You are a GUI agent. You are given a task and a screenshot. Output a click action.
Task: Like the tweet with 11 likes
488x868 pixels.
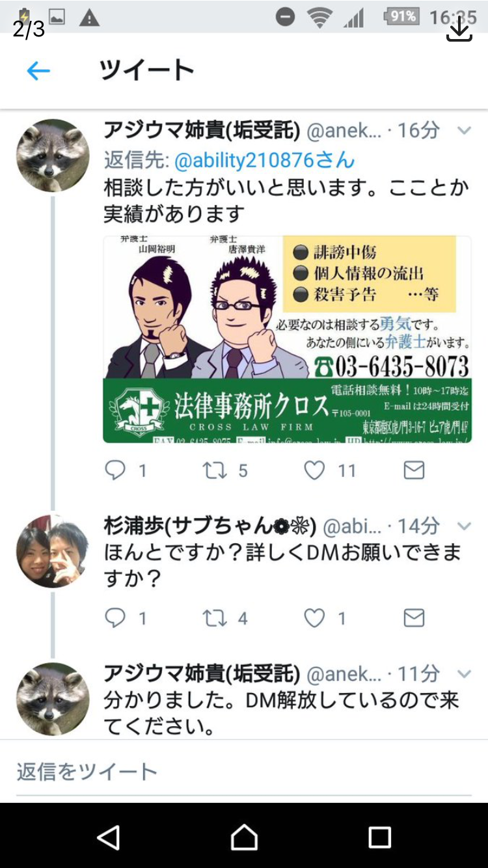point(315,470)
